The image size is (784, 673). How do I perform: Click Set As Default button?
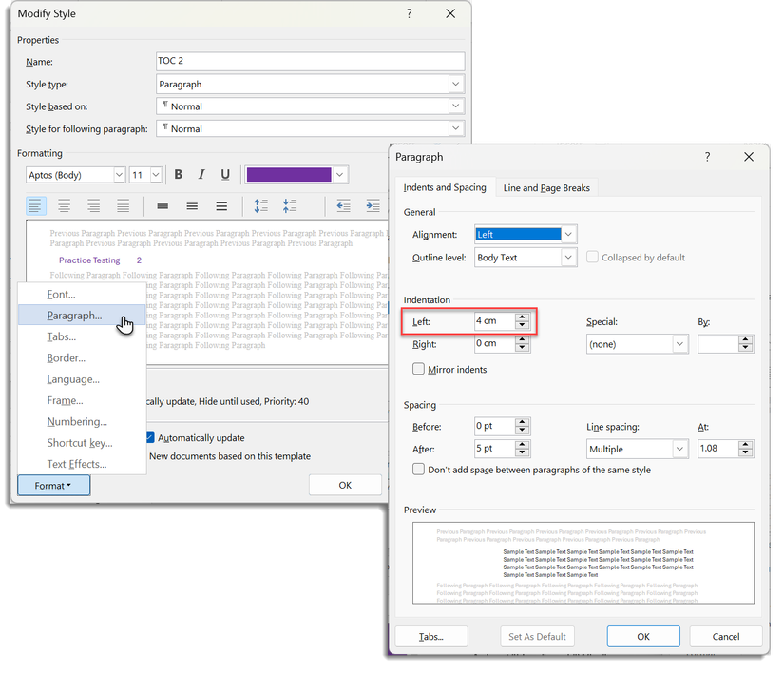coord(537,636)
